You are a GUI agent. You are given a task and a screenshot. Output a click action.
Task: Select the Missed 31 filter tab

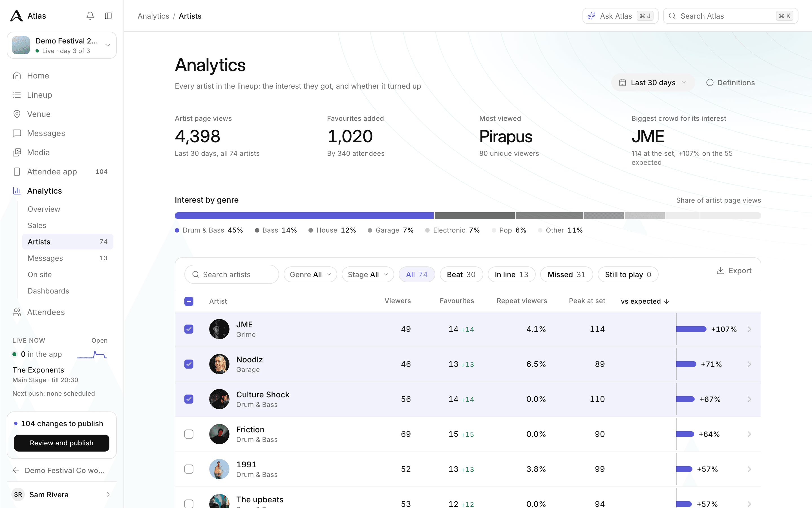click(566, 275)
